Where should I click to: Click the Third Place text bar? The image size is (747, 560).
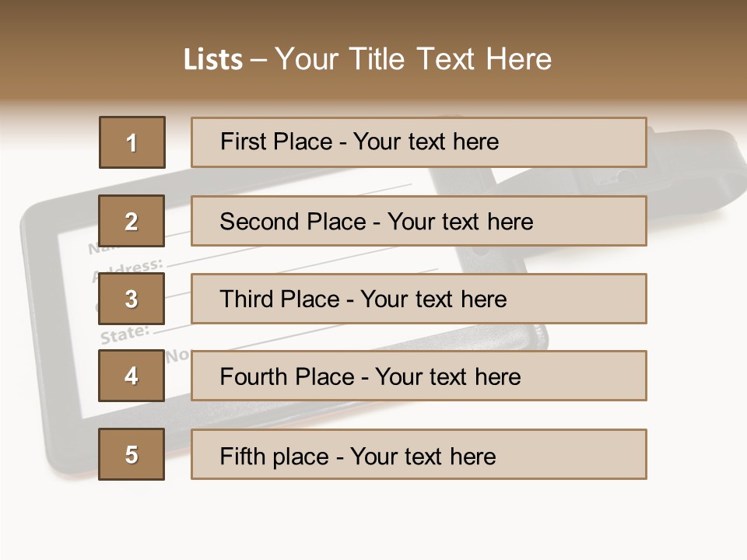tap(419, 299)
